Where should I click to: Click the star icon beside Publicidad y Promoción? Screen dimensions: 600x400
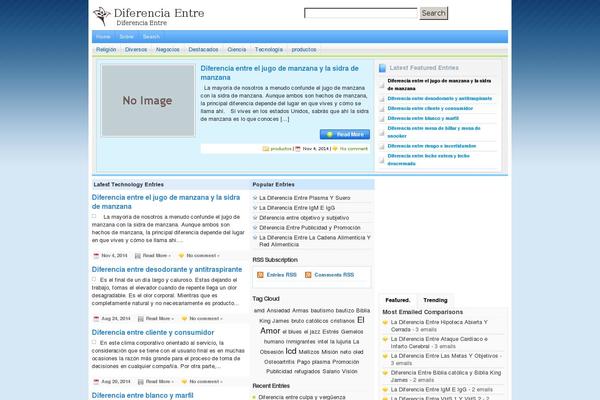click(255, 228)
